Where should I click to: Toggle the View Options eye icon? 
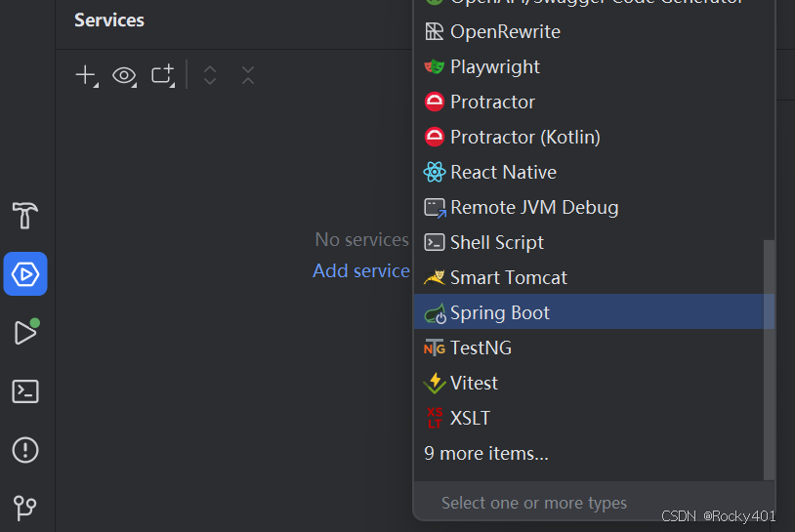(x=124, y=75)
